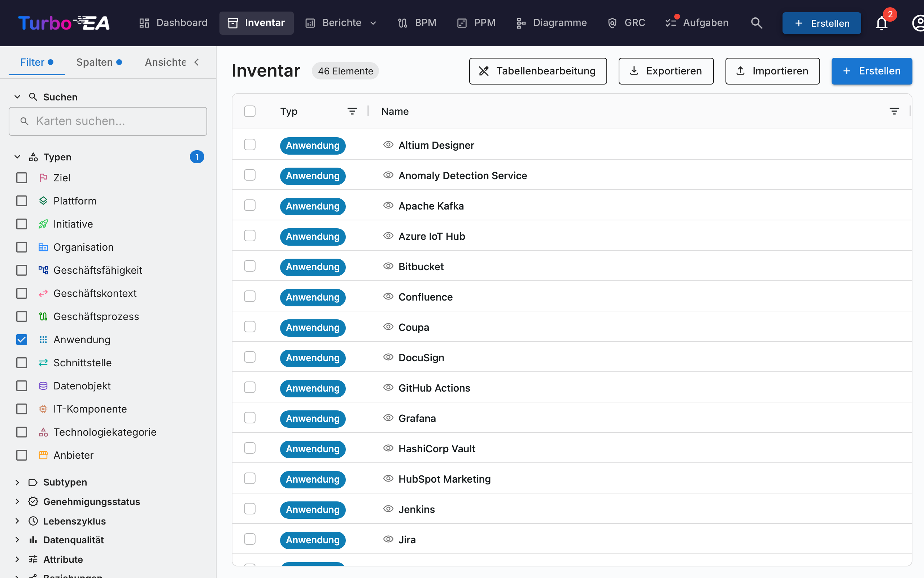This screenshot has height=578, width=924.
Task: Collapse the Typen section
Action: (x=17, y=157)
